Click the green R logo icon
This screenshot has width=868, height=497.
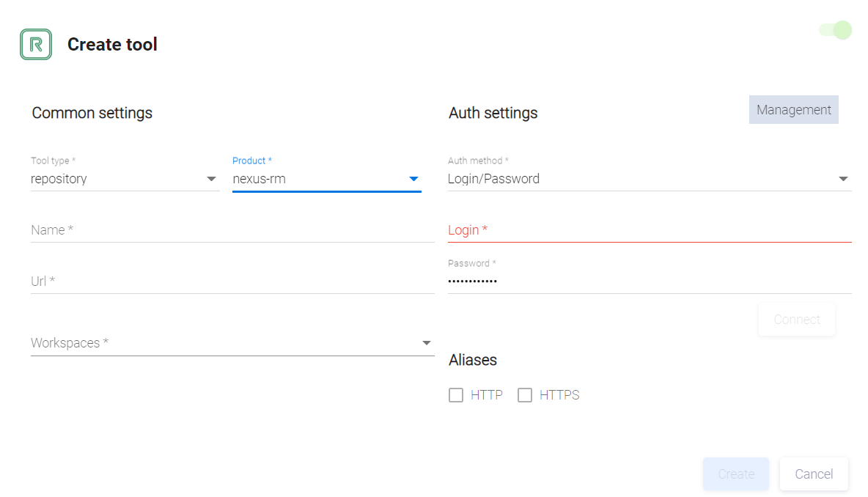click(x=36, y=45)
